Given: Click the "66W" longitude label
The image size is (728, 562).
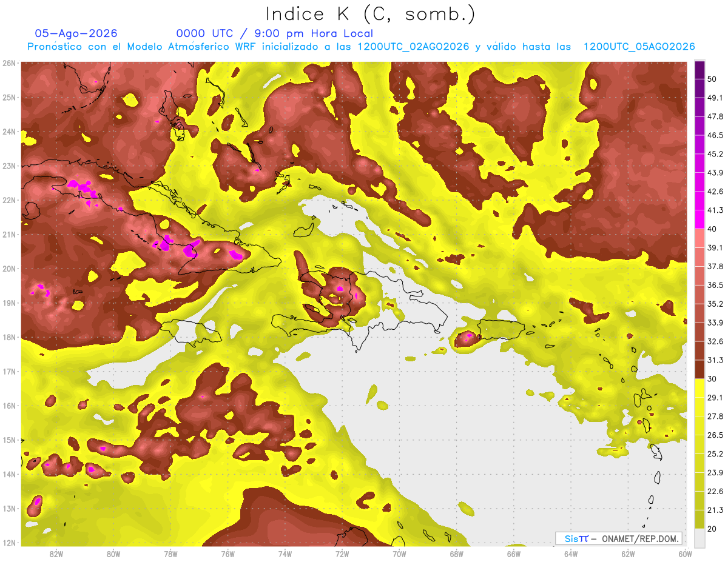Looking at the screenshot, I should click(513, 554).
